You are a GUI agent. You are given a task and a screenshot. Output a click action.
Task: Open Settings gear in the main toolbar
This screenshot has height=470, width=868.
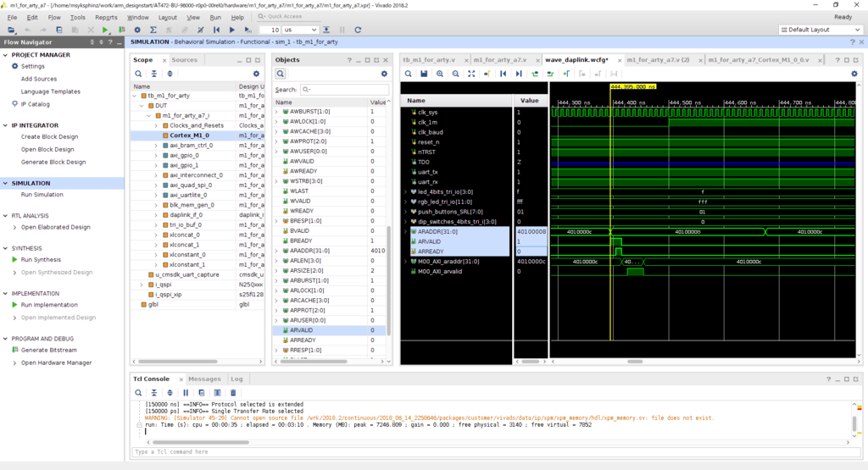click(x=137, y=30)
